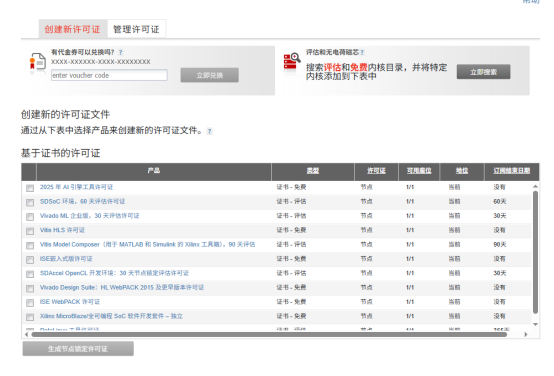Switch to the 创建新许可证 tab
Image resolution: width=554 pixels, height=376 pixels.
[x=72, y=29]
